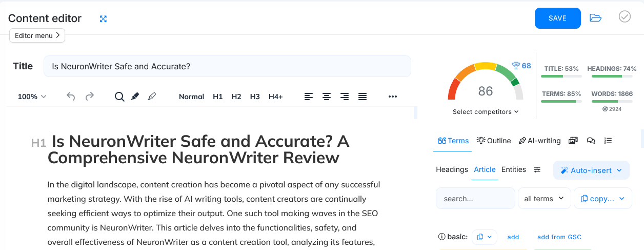644x250 pixels.
Task: Toggle center text alignment
Action: click(x=326, y=97)
